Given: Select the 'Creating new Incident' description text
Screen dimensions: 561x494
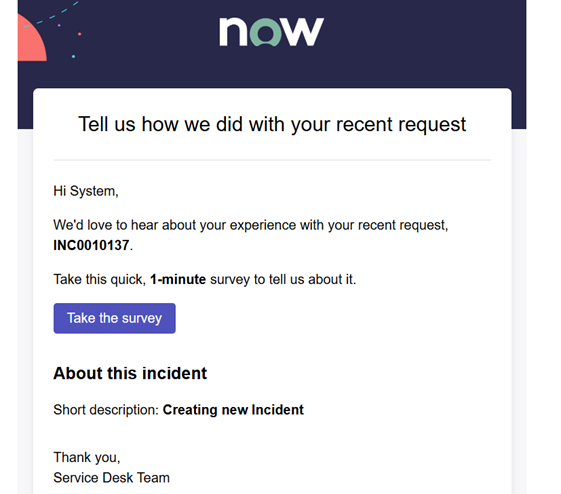Looking at the screenshot, I should coord(233,410).
